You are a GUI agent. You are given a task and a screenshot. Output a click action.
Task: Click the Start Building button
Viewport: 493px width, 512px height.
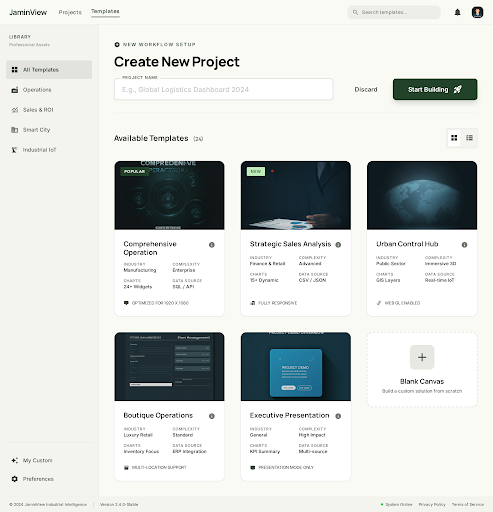[x=435, y=89]
